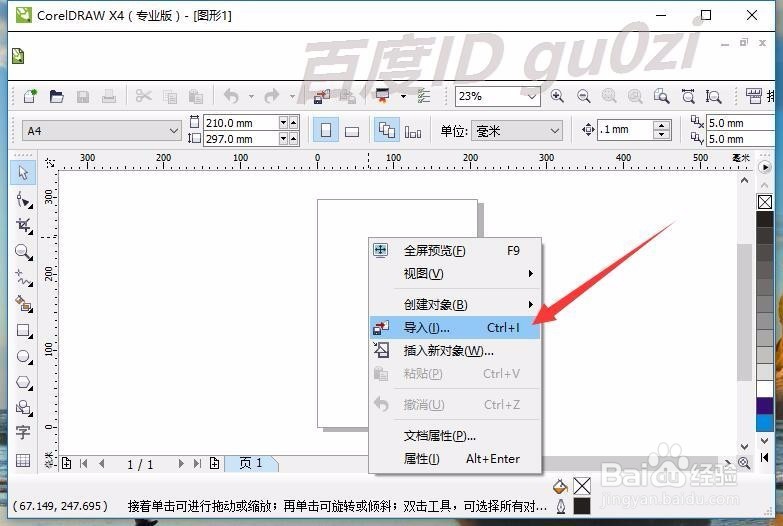The image size is (783, 526).
Task: Click the Import icon in standard toolbar
Action: pos(322,96)
